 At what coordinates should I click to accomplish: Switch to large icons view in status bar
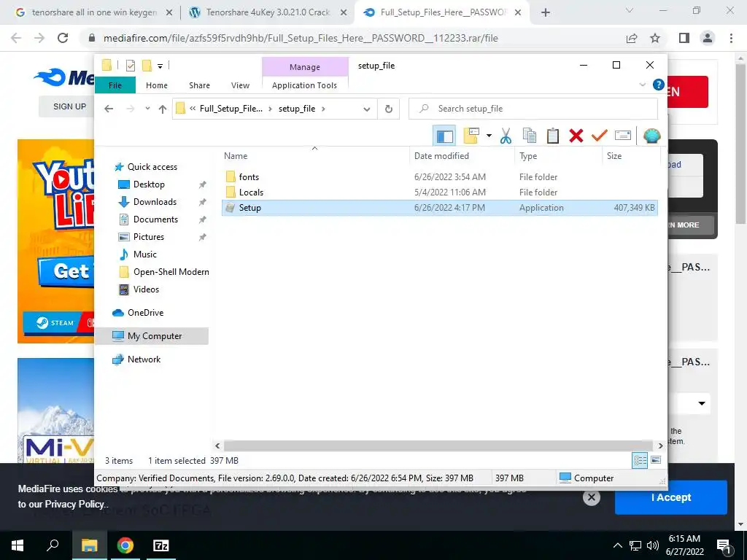(x=656, y=461)
